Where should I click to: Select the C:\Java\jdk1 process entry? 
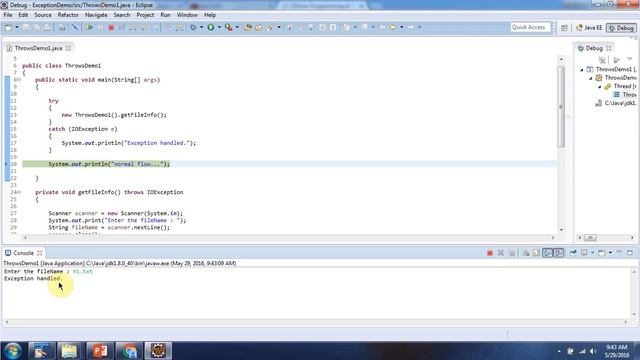[616, 103]
